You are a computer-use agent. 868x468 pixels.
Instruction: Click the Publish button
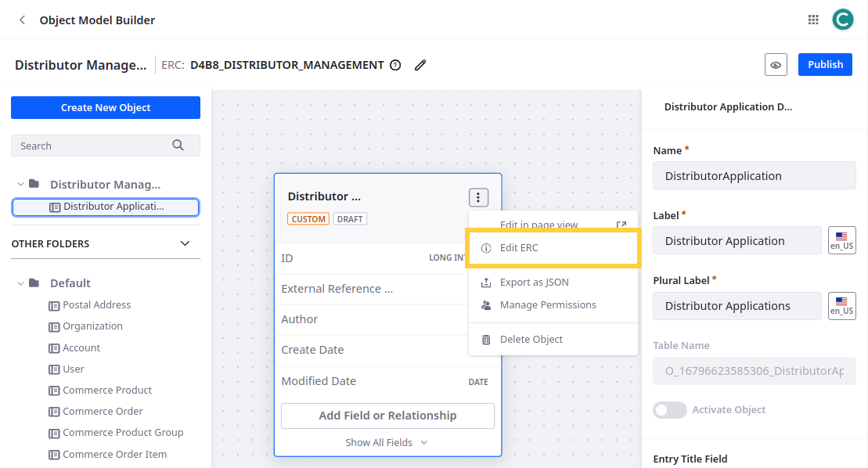coord(825,65)
